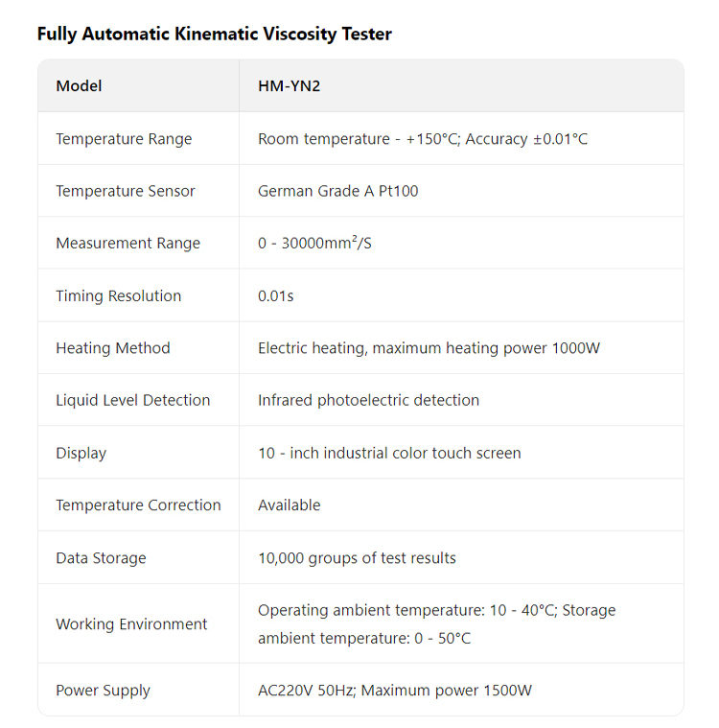Select the 'Heating Method' label cell
The width and height of the screenshot is (719, 728).
click(112, 348)
